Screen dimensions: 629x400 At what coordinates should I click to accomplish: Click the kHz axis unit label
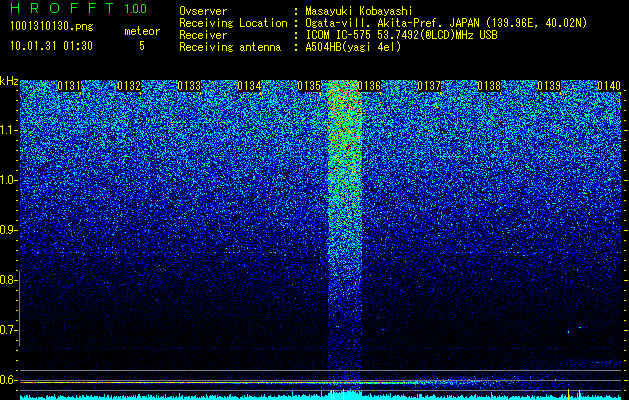click(x=9, y=81)
